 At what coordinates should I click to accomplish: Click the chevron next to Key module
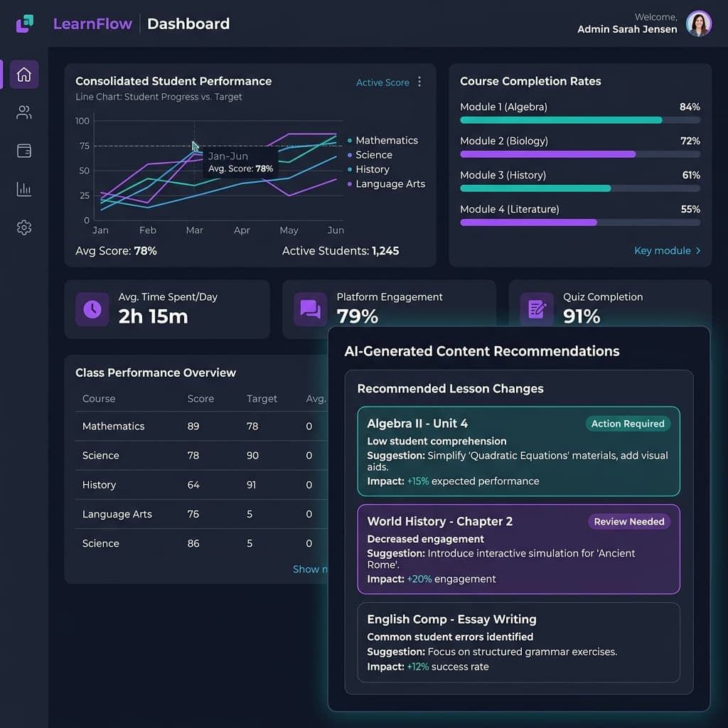pos(698,251)
